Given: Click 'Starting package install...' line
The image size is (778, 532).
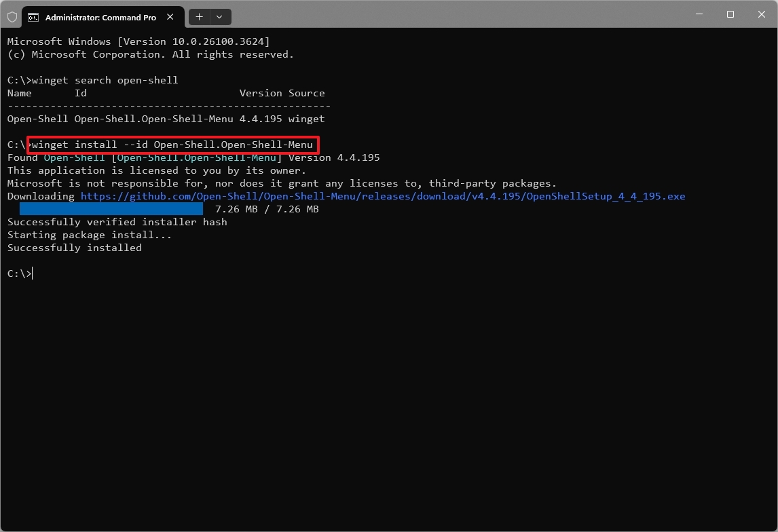Looking at the screenshot, I should [90, 235].
